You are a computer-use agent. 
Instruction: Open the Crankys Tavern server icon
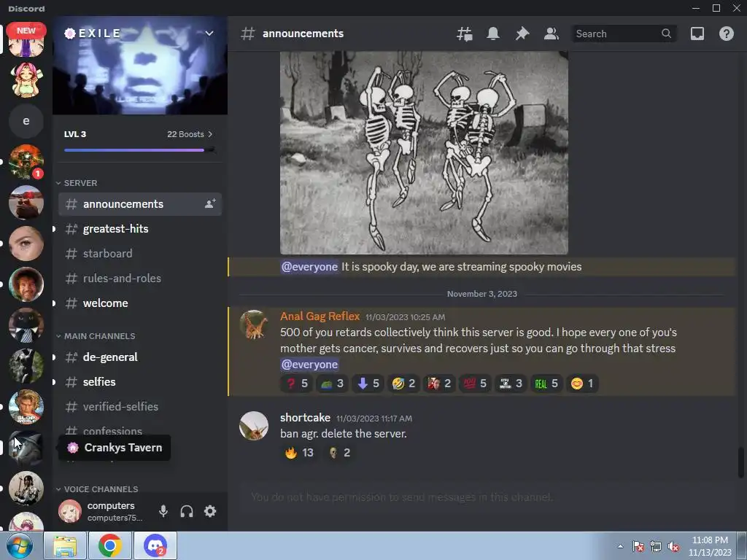[26, 448]
